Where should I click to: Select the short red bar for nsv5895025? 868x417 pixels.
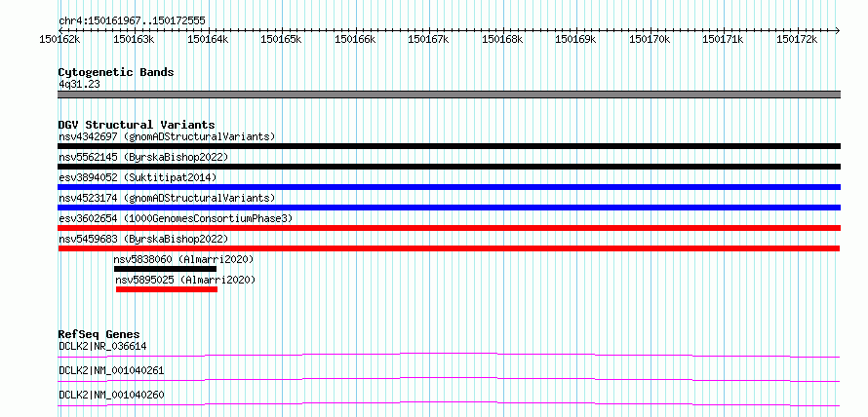click(167, 289)
